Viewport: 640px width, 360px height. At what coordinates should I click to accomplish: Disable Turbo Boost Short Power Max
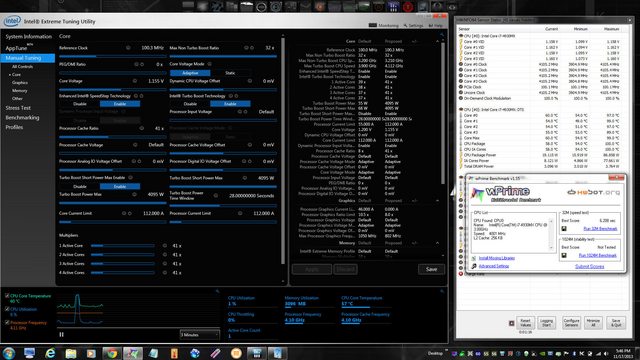[x=80, y=186]
